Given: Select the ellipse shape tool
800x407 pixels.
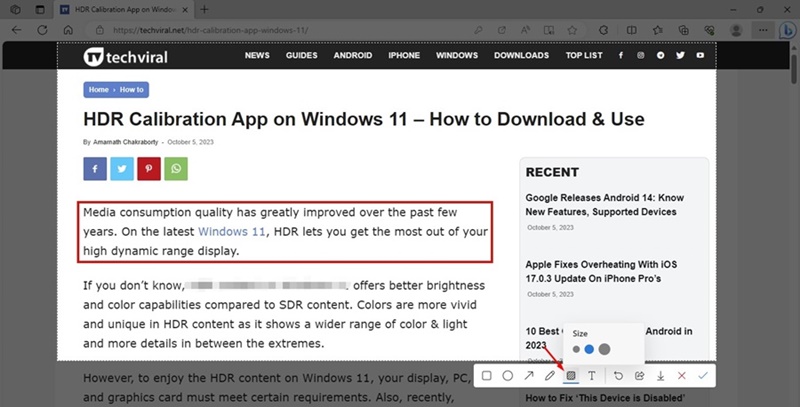Looking at the screenshot, I should click(x=508, y=376).
